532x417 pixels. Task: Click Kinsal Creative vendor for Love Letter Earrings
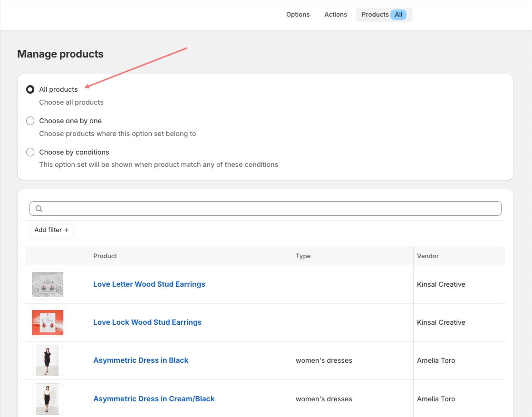pos(441,284)
